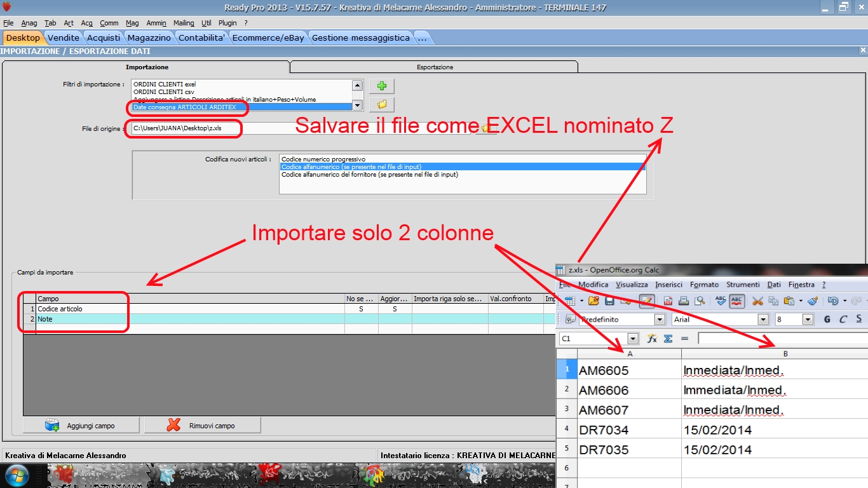Viewport: 868px width, 488px height.
Task: Click the equals function icon in Calc
Action: (684, 339)
